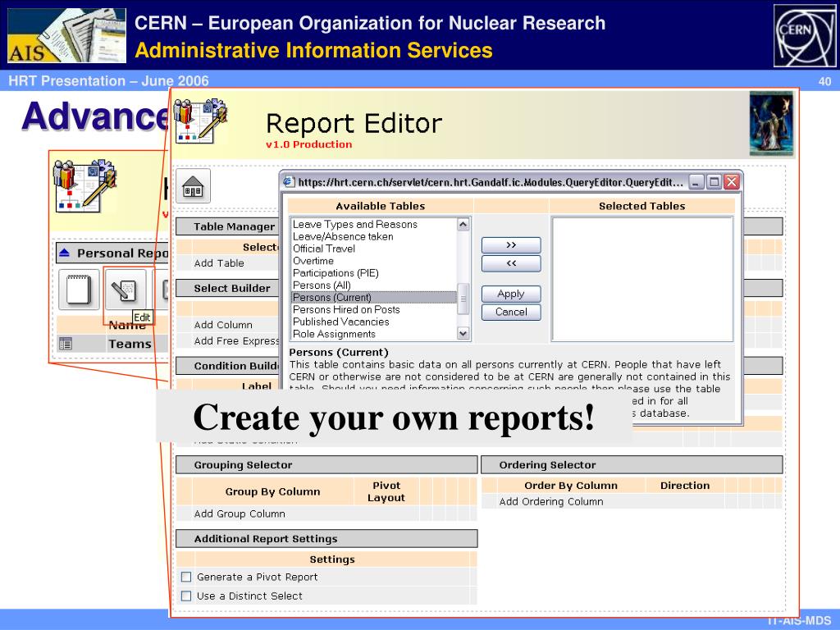
Task: Click inside the Selected Tables list box
Action: pos(641,279)
